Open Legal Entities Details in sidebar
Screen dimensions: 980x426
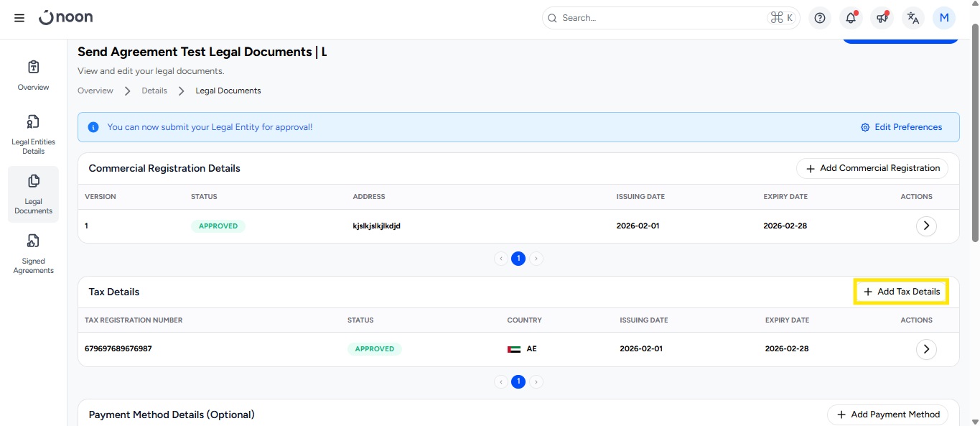click(x=33, y=134)
